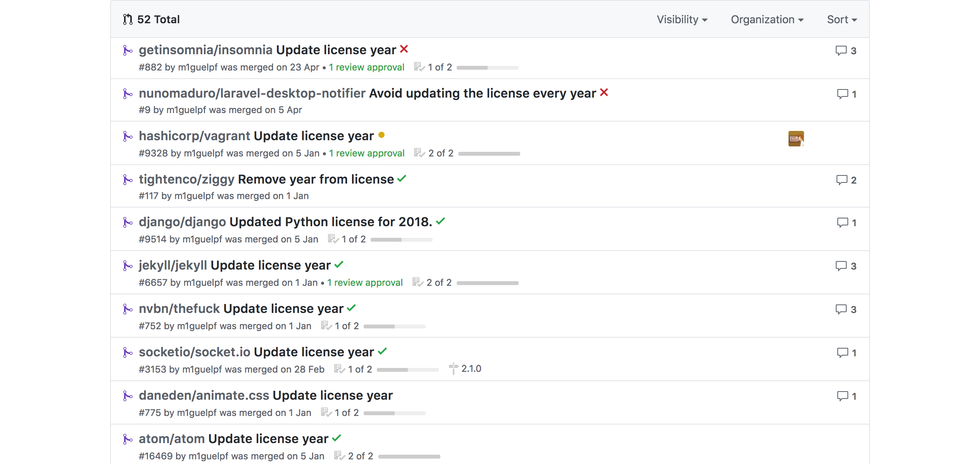
Task: Click merged icon for getinsomnia/insomnia row
Action: 128,50
